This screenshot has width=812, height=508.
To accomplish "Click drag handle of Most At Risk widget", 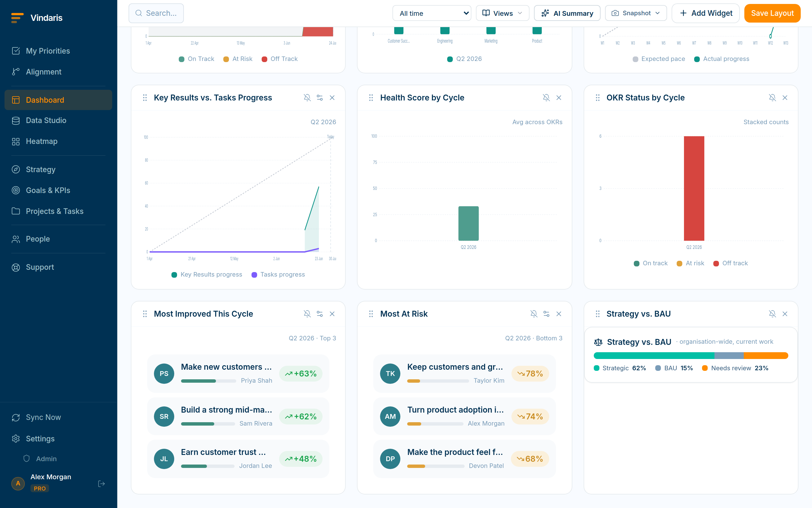I will (371, 314).
